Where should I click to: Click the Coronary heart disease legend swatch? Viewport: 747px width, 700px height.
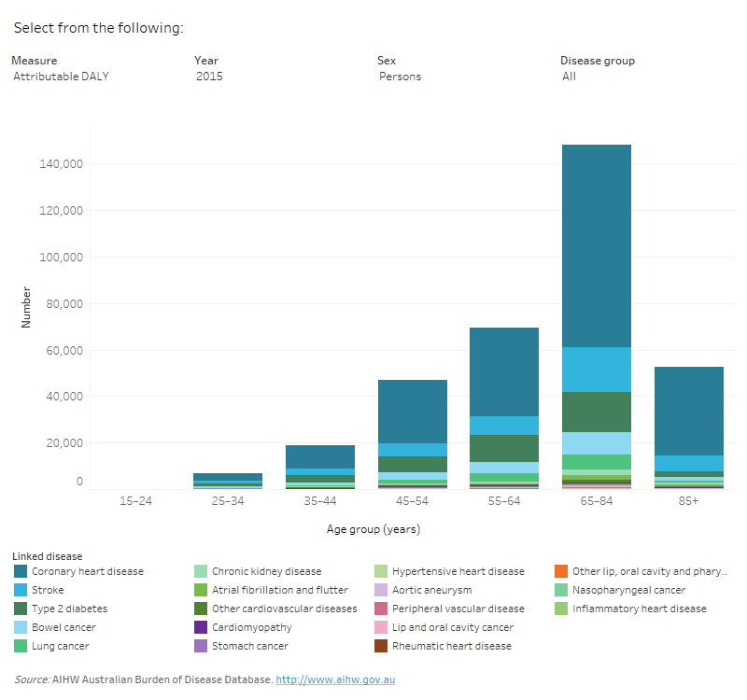pos(21,571)
